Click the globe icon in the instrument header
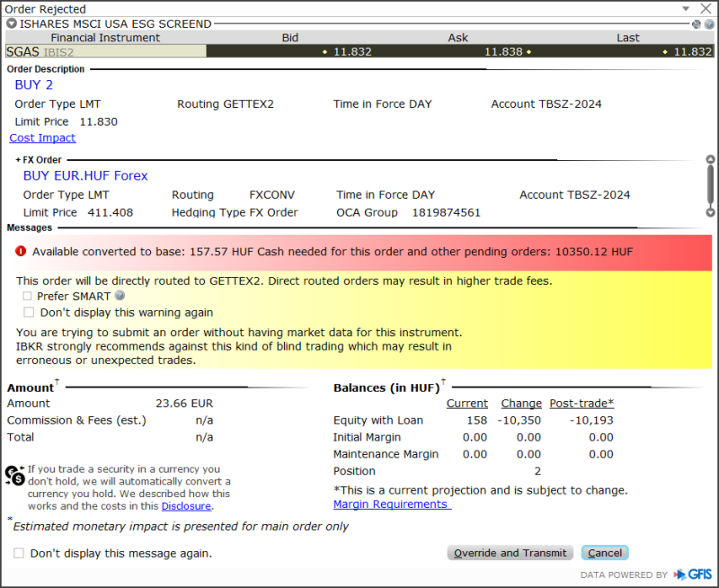Image resolution: width=719 pixels, height=588 pixels. pyautogui.click(x=696, y=24)
